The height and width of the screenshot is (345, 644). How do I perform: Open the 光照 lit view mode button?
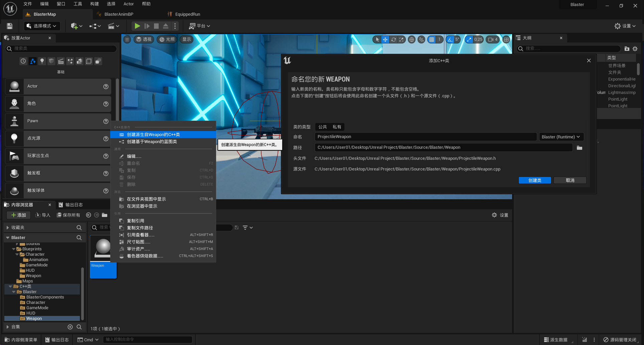click(167, 39)
